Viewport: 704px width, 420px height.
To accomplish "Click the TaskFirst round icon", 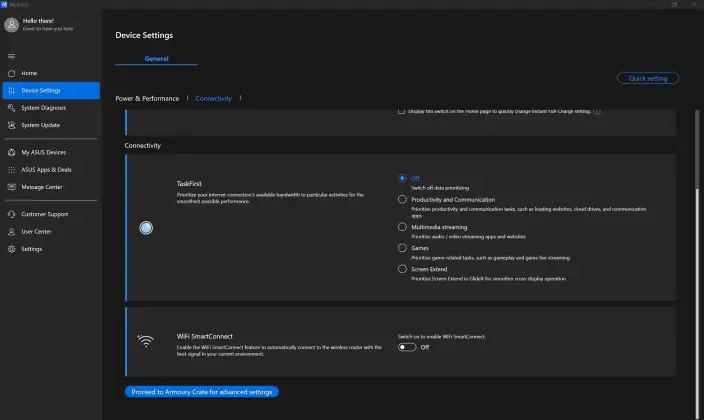I will [146, 228].
